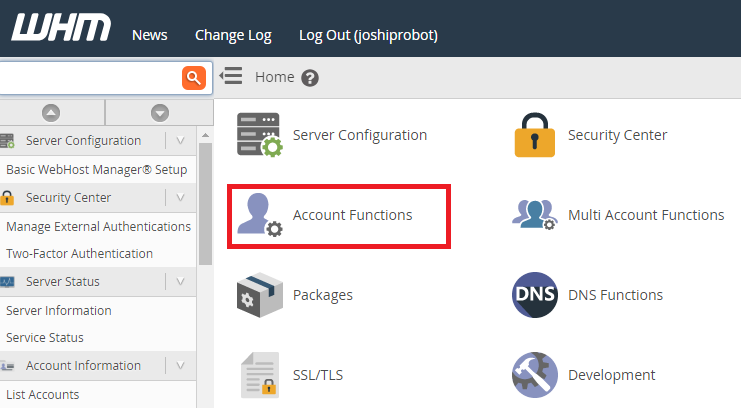Open the Development hammer and gear icon
The height and width of the screenshot is (408, 741).
(x=534, y=375)
